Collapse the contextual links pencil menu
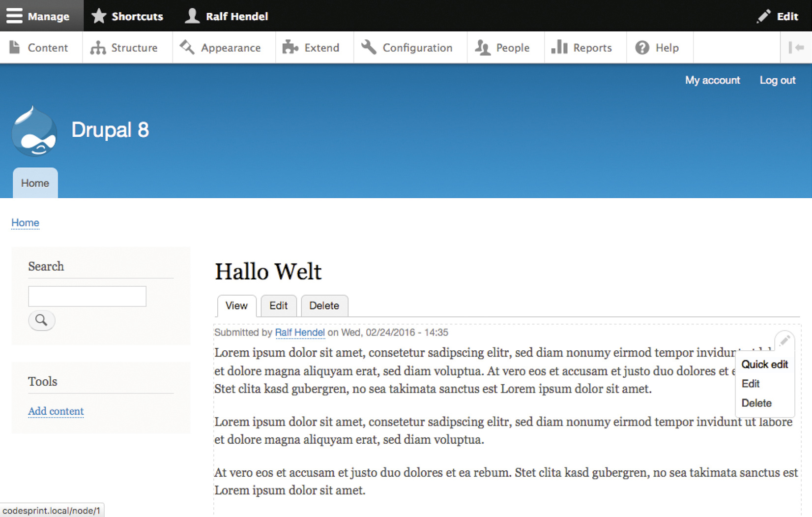The height and width of the screenshot is (517, 812). pos(784,340)
